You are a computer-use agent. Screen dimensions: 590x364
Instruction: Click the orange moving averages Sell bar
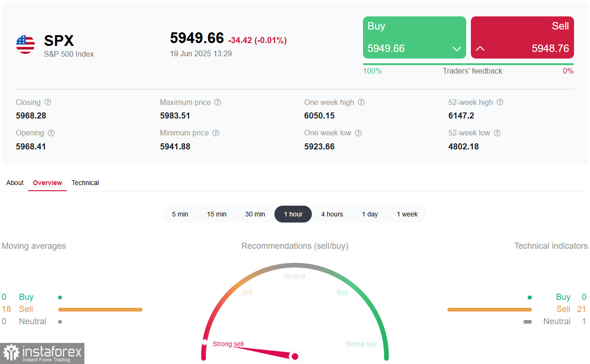tap(100, 310)
